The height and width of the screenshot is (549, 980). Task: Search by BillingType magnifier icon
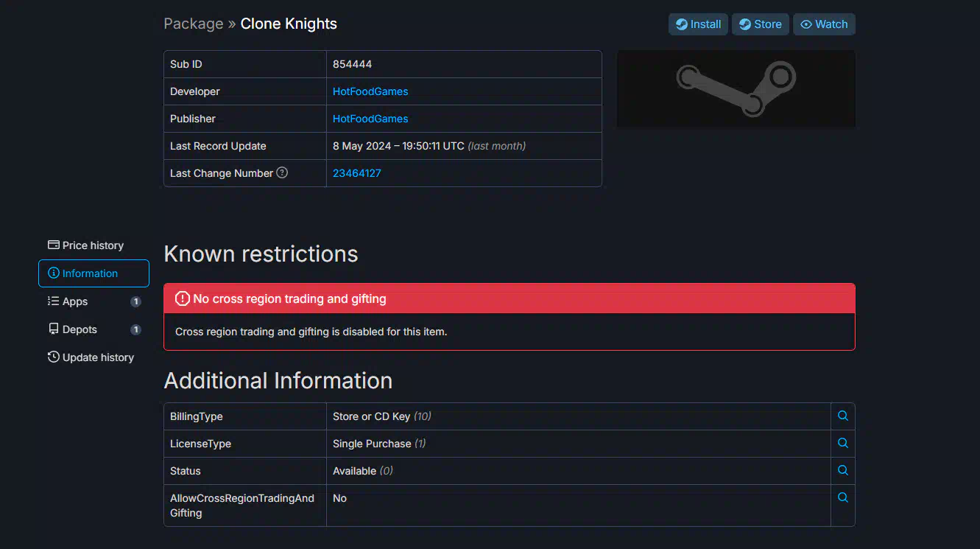click(843, 416)
